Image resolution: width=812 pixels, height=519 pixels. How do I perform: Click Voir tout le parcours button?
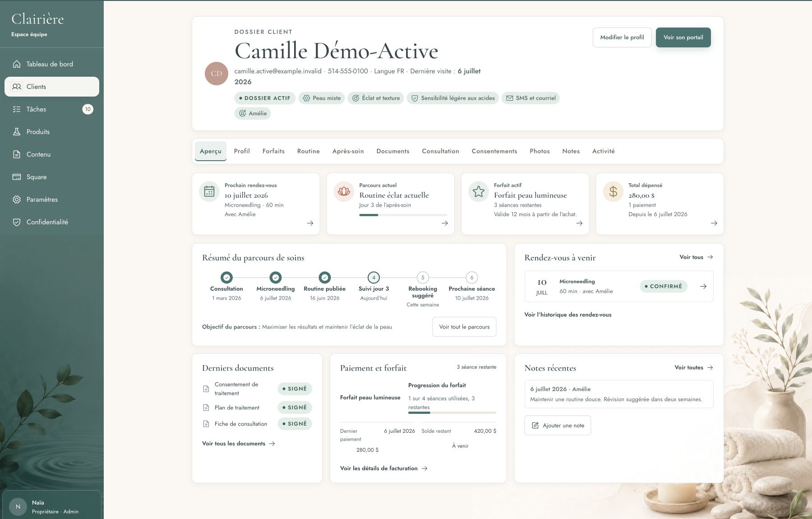464,327
